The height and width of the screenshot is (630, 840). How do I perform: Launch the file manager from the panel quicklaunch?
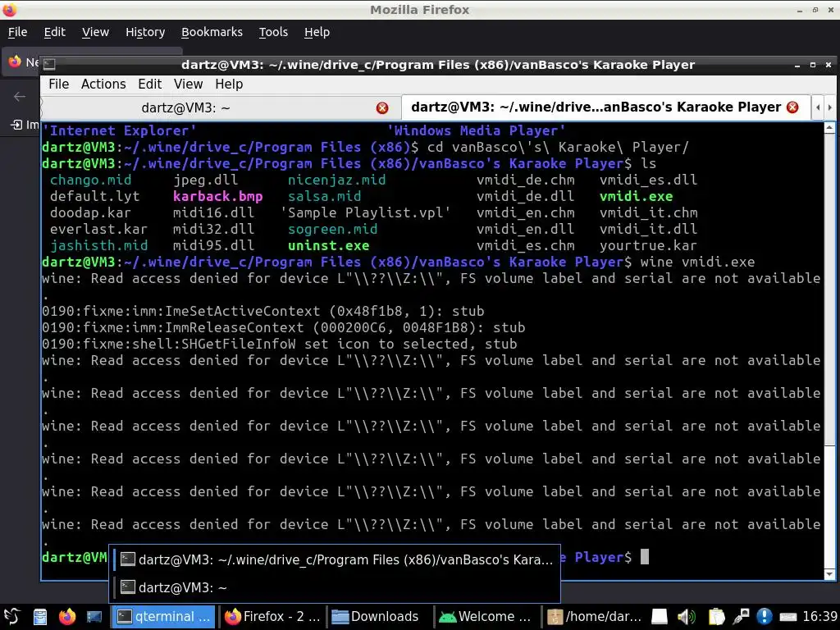(x=40, y=617)
